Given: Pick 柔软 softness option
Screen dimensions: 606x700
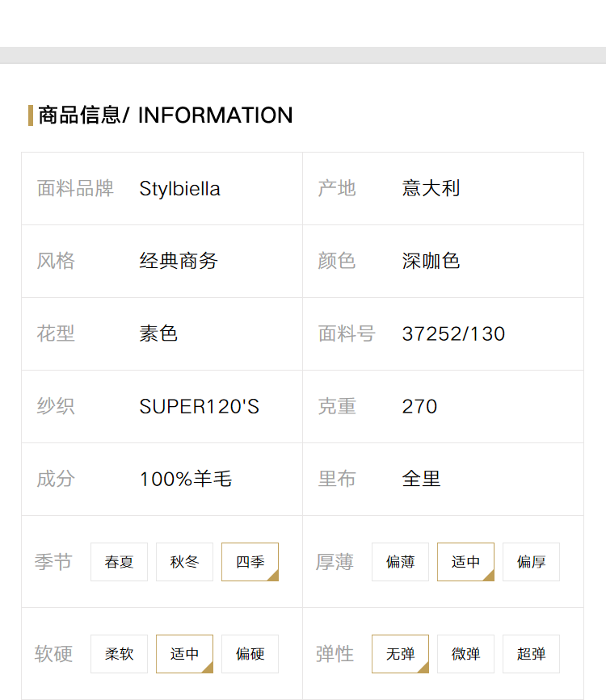Looking at the screenshot, I should 119,653.
